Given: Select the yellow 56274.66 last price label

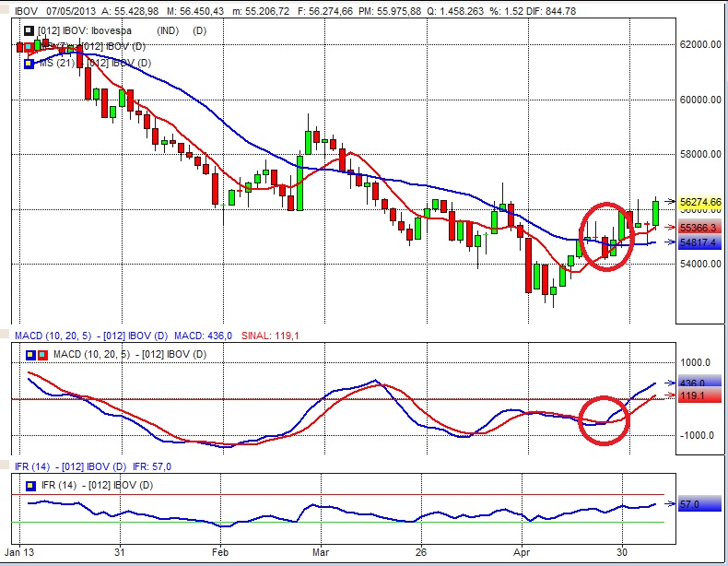Looking at the screenshot, I should 700,202.
